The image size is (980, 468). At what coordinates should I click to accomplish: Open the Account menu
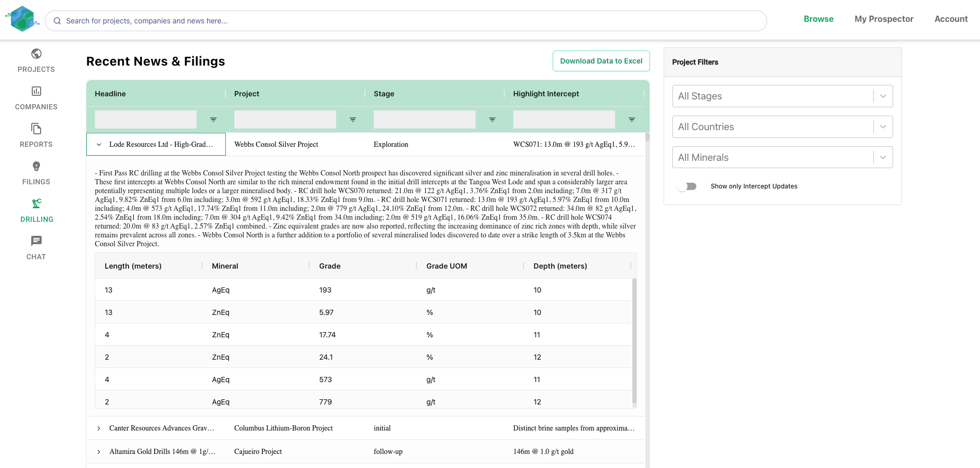click(x=951, y=19)
